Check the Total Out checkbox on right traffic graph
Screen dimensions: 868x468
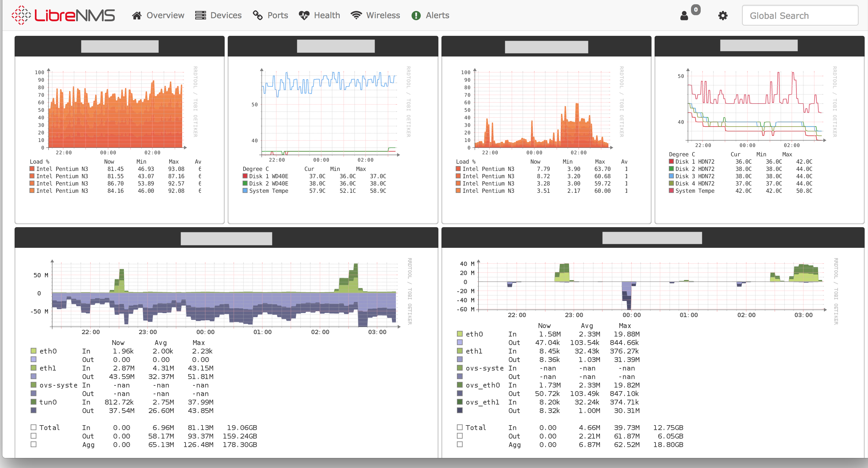click(460, 436)
